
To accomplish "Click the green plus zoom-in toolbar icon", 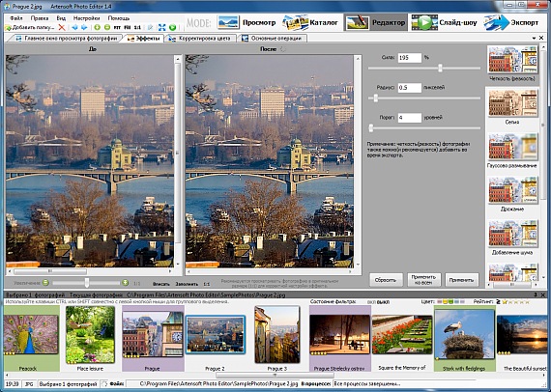I will coord(98,27).
